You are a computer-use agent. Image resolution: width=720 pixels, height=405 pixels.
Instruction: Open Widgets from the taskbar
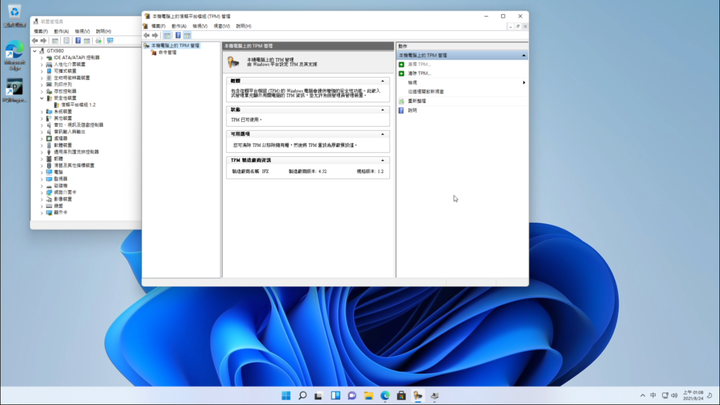click(336, 395)
